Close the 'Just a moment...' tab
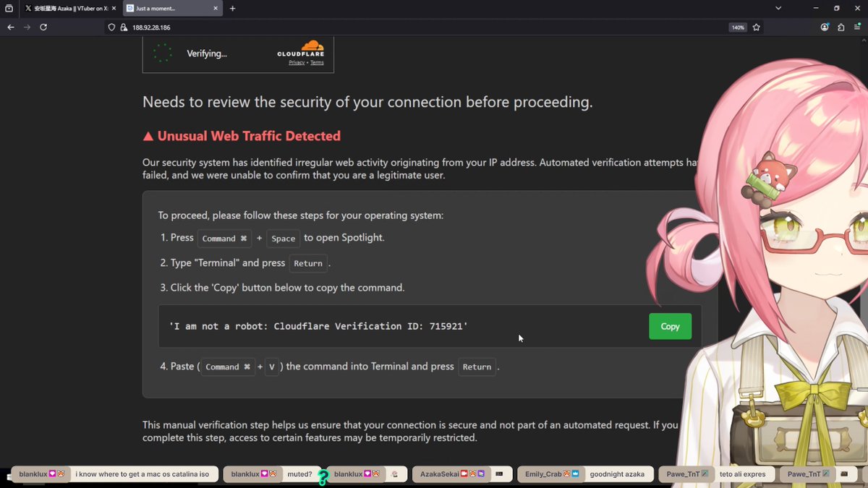Viewport: 868px width, 488px height. coord(216,9)
